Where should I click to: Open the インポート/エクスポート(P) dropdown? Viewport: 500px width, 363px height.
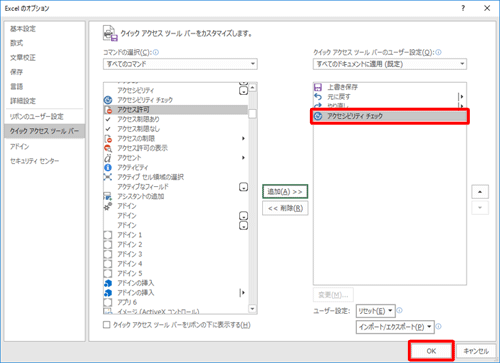[395, 327]
